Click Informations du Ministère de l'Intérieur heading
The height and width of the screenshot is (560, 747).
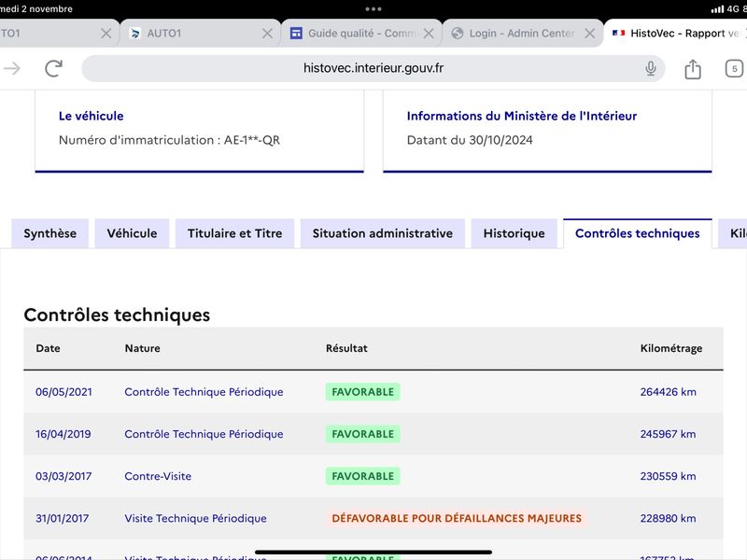522,116
